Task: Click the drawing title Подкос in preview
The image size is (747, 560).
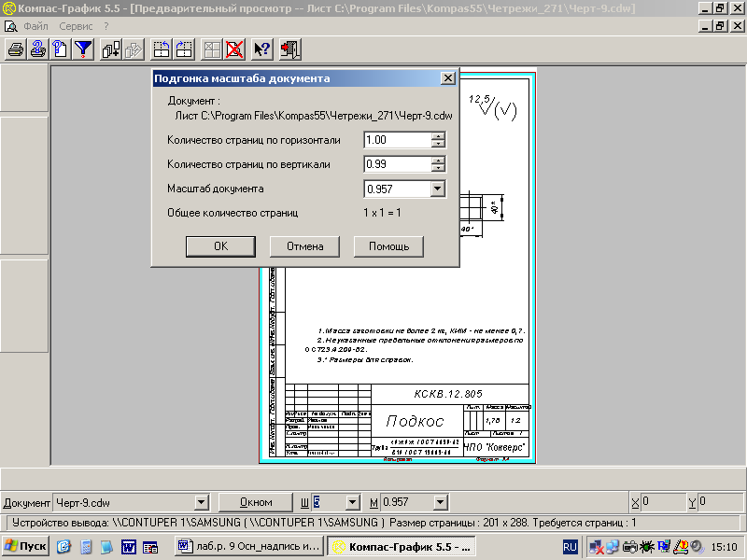Action: pyautogui.click(x=415, y=421)
